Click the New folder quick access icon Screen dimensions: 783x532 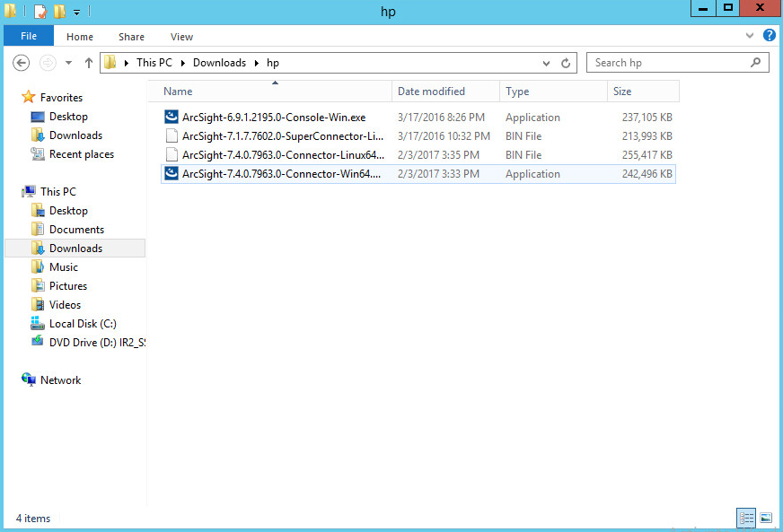click(x=59, y=12)
